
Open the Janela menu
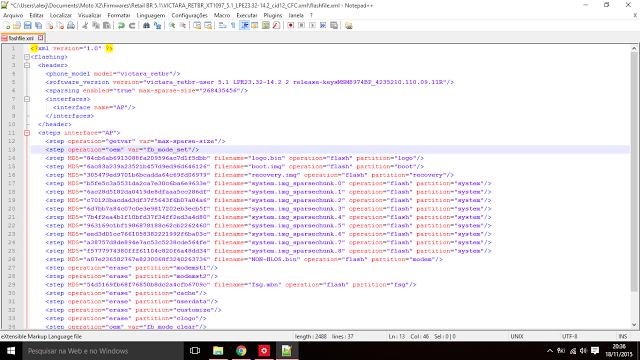click(x=296, y=15)
